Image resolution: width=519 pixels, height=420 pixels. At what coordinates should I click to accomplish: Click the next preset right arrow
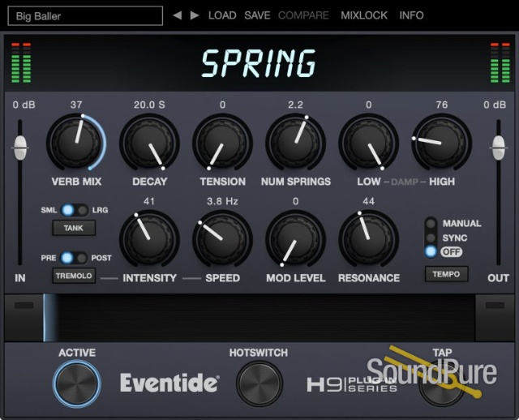pos(194,15)
